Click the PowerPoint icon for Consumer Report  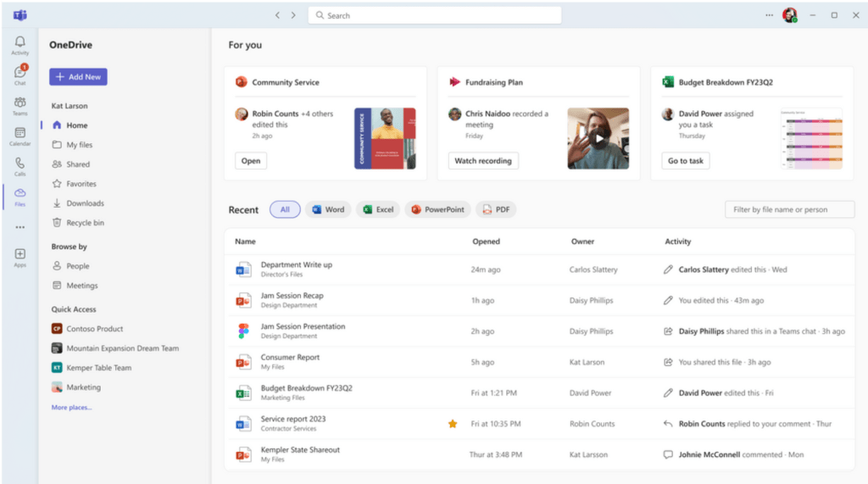point(243,362)
